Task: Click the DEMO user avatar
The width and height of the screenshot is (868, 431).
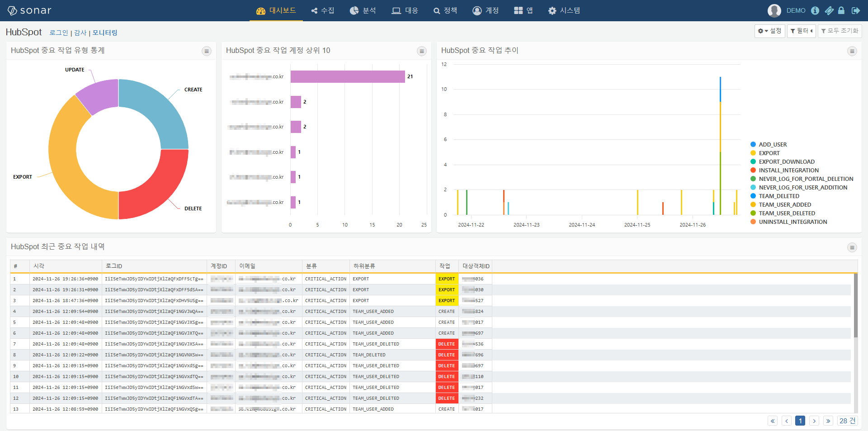Action: [x=774, y=10]
